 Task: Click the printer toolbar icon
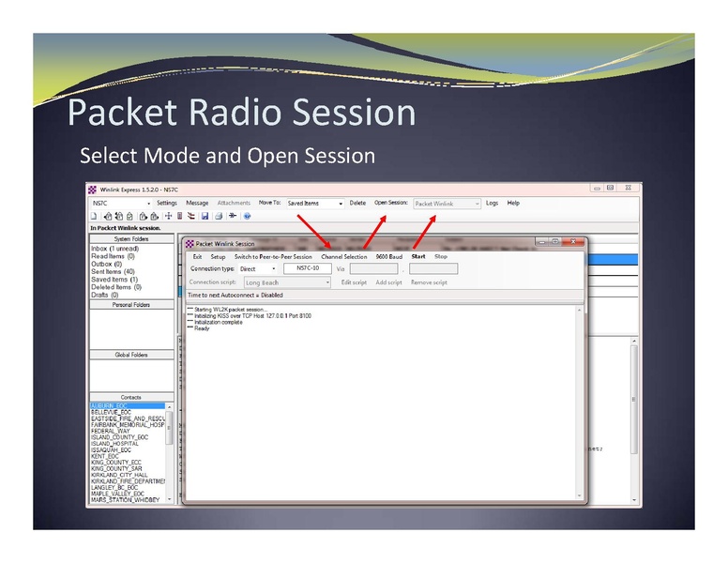tap(219, 216)
